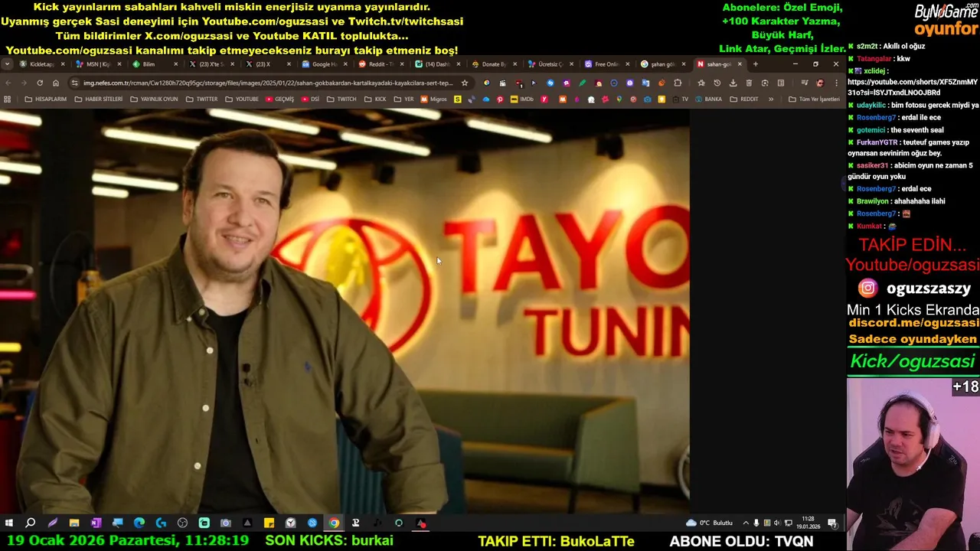Open the DSİ bookmark

(x=310, y=99)
